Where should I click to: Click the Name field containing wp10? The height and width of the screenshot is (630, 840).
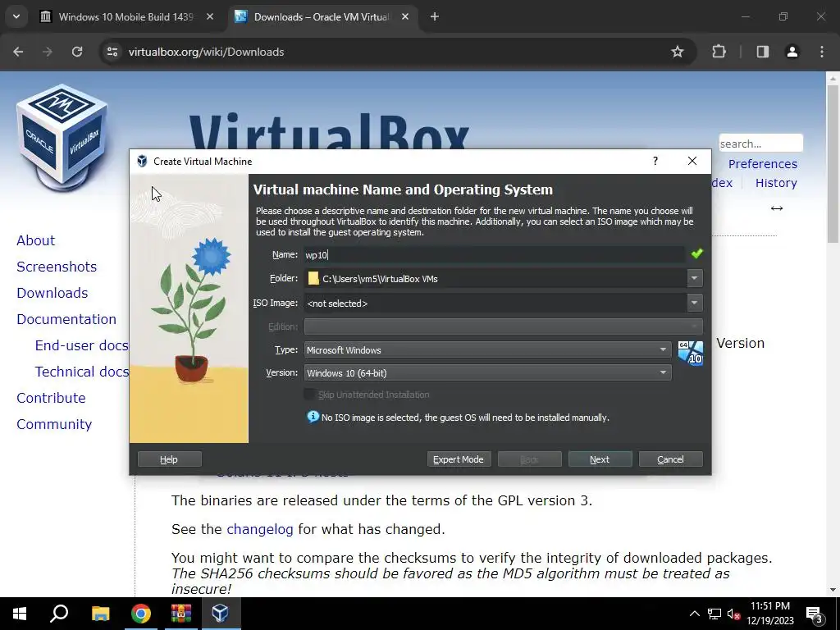494,254
